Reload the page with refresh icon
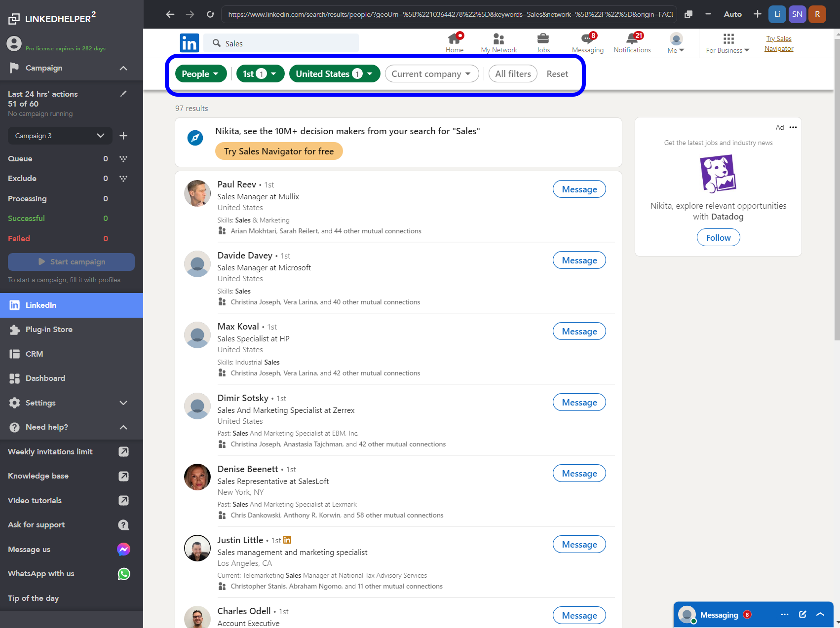840x628 pixels. (210, 14)
